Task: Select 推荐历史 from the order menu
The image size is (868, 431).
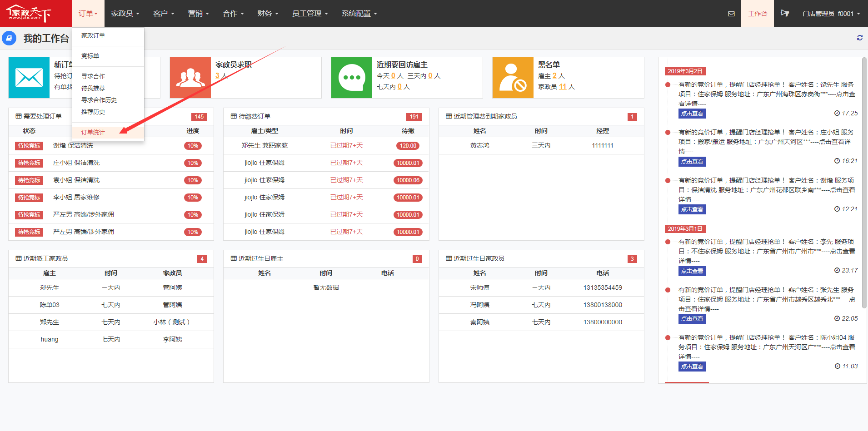Action: pos(108,112)
